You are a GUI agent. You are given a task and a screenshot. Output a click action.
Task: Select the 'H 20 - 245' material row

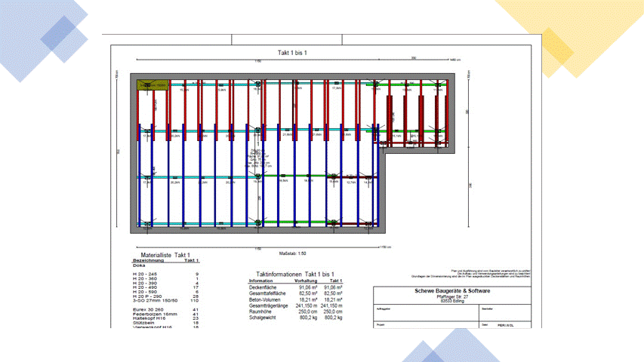[144, 274]
